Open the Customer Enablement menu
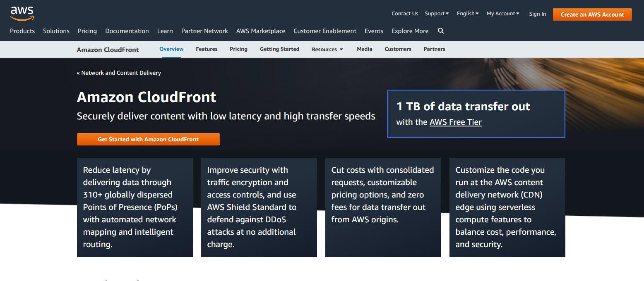This screenshot has height=281, width=644. point(325,31)
